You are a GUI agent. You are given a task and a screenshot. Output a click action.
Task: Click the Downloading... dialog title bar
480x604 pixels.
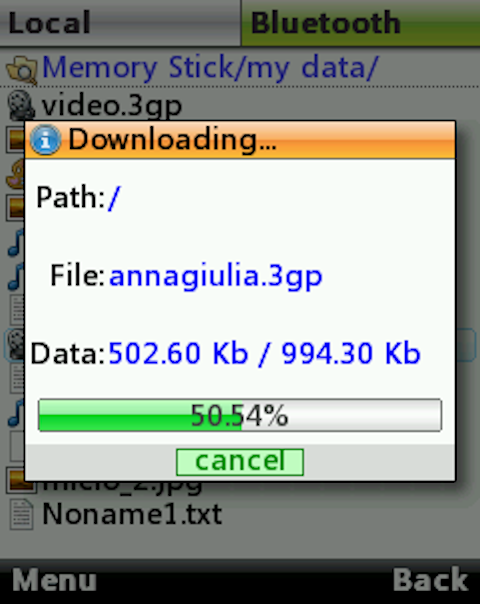(240, 139)
